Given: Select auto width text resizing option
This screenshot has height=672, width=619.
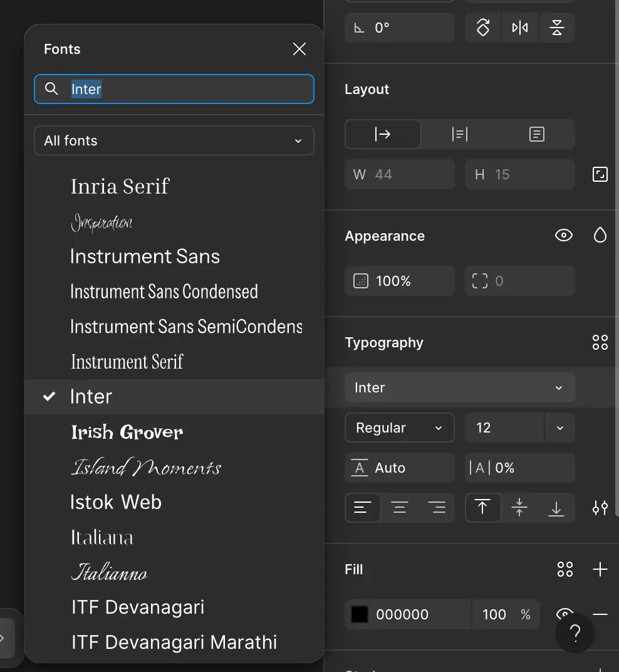Looking at the screenshot, I should point(383,134).
